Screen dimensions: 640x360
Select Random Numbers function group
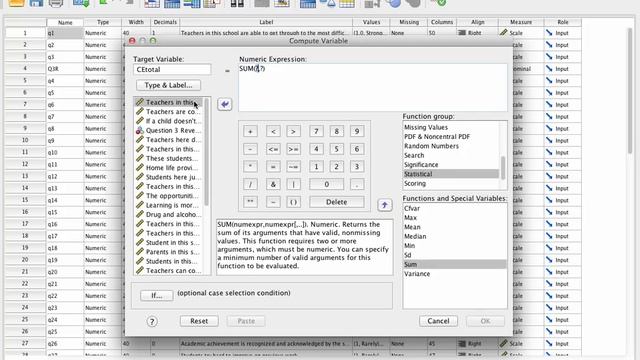pyautogui.click(x=451, y=146)
